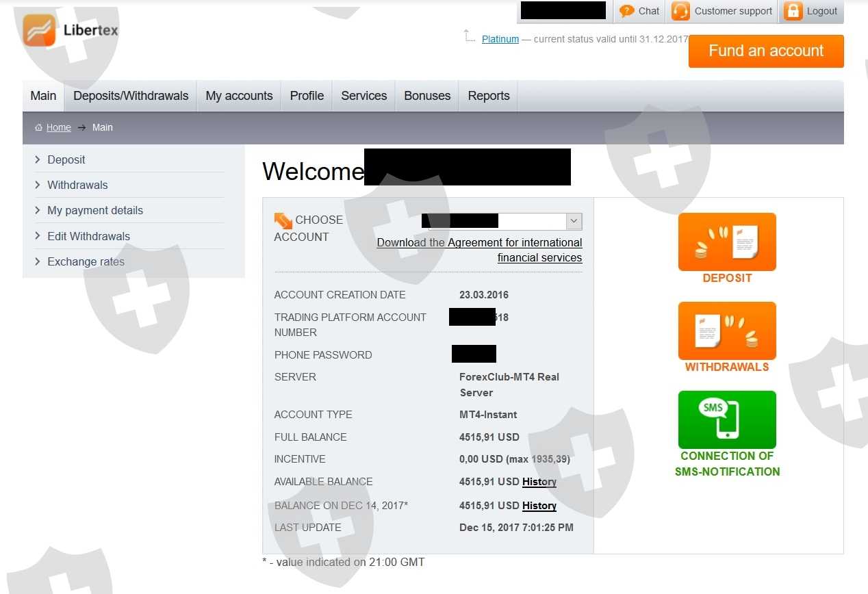This screenshot has width=868, height=594.
Task: Click the Welcome heading text
Action: point(313,171)
